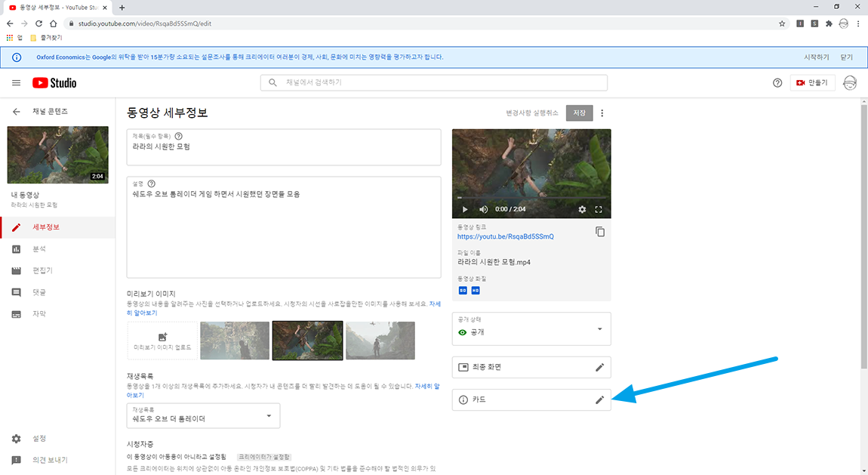Go back to 채널 콘텐츠 arrow

pos(16,111)
